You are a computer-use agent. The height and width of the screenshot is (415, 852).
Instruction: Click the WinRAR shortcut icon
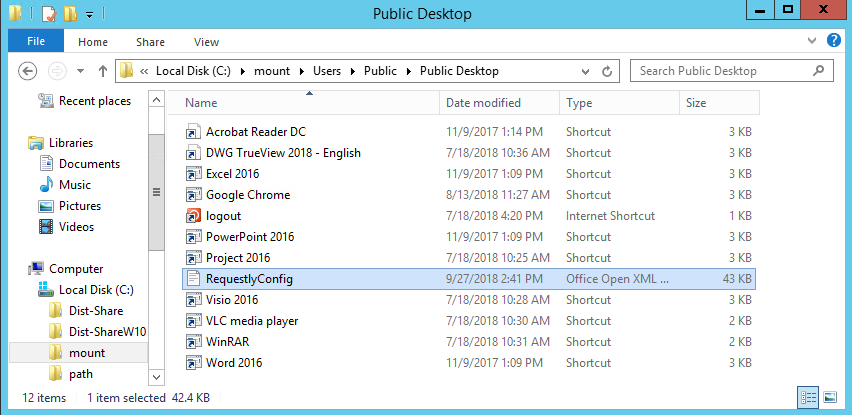click(x=193, y=342)
